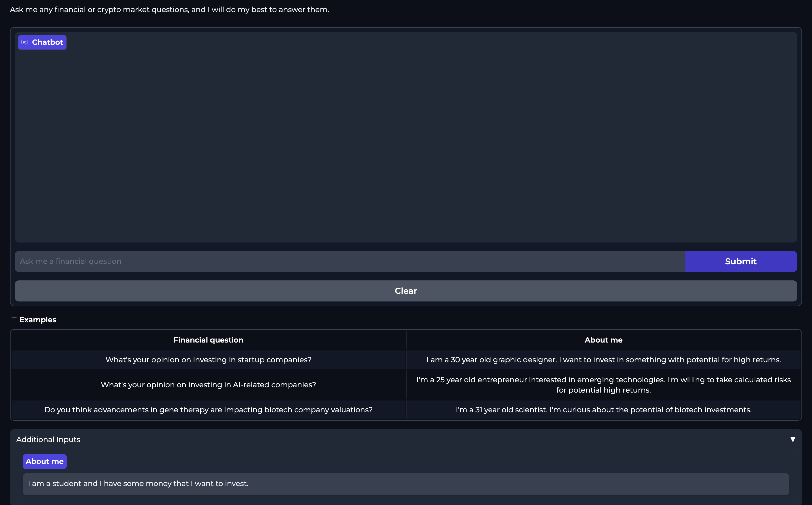812x505 pixels.
Task: Select the AI-related companies example question
Action: (x=209, y=385)
